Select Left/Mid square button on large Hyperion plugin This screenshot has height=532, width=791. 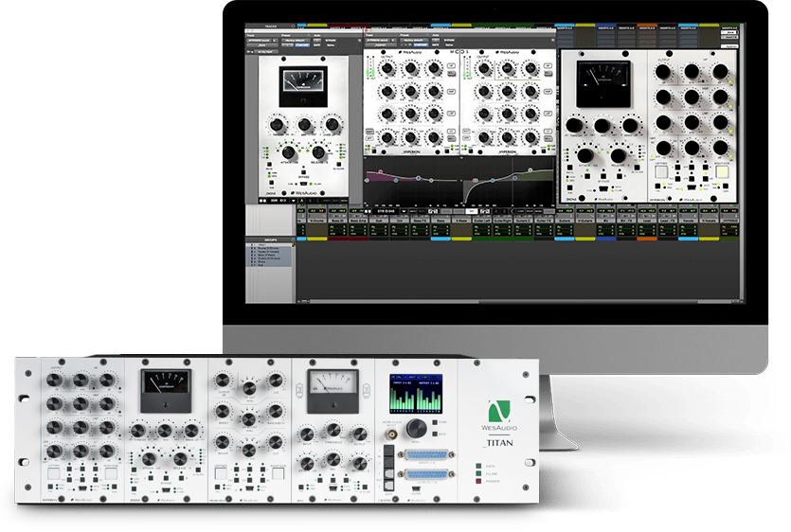(661, 172)
